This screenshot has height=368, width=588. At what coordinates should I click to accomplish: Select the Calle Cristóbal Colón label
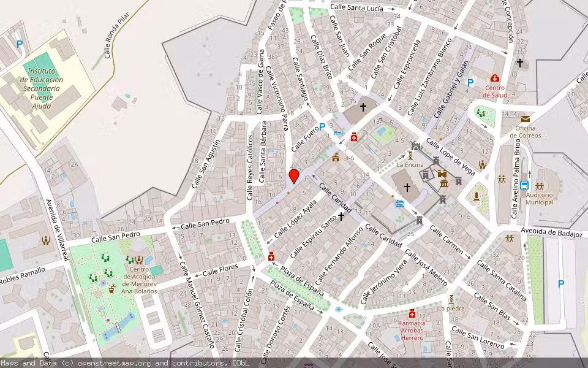pyautogui.click(x=244, y=320)
